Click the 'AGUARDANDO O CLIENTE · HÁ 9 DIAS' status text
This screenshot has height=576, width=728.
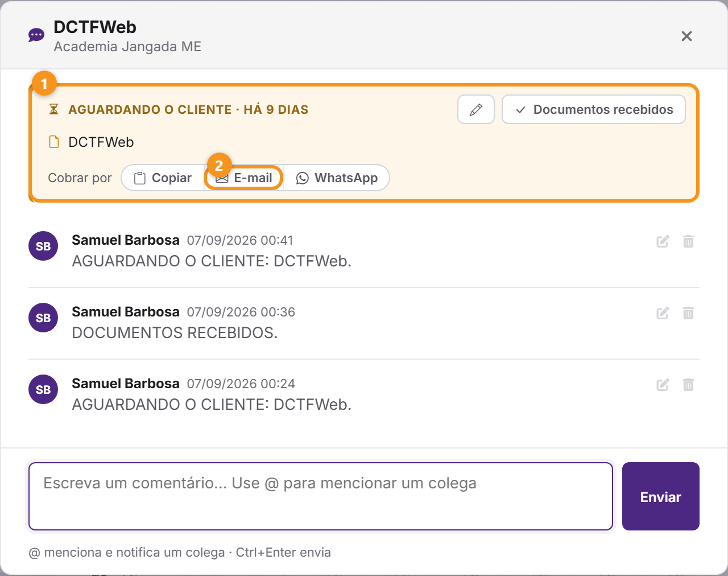[188, 109]
